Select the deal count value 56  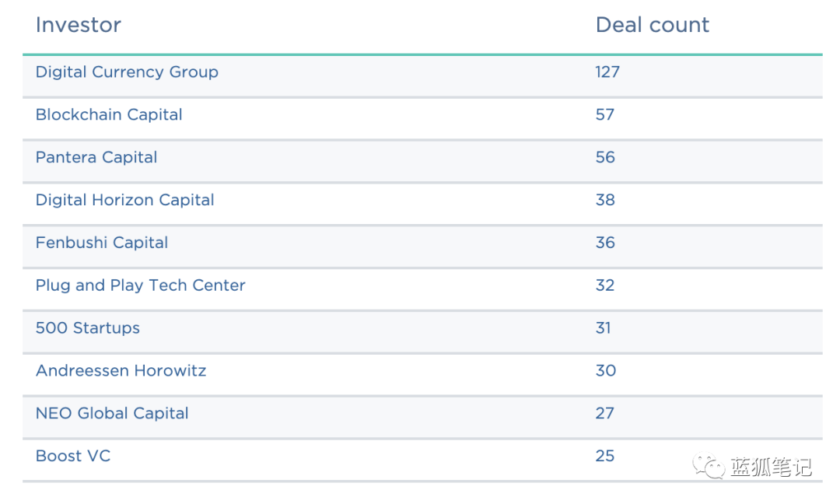click(605, 158)
